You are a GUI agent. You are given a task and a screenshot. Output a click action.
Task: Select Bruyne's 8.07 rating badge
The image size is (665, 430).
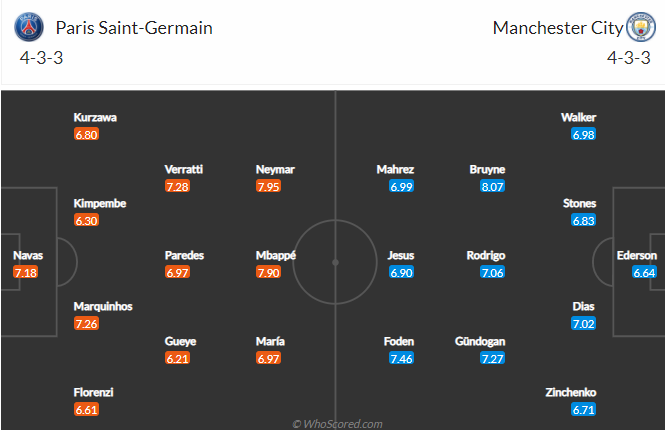(492, 186)
